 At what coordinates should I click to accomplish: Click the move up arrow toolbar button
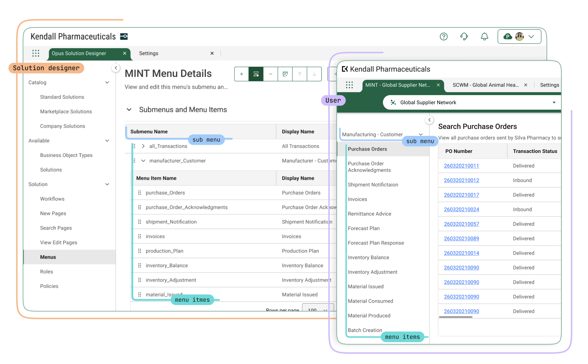tap(300, 74)
